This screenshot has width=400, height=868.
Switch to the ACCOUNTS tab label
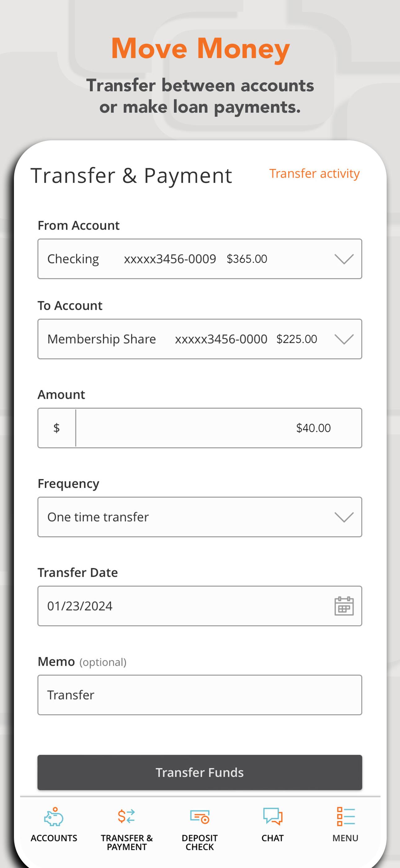(54, 838)
